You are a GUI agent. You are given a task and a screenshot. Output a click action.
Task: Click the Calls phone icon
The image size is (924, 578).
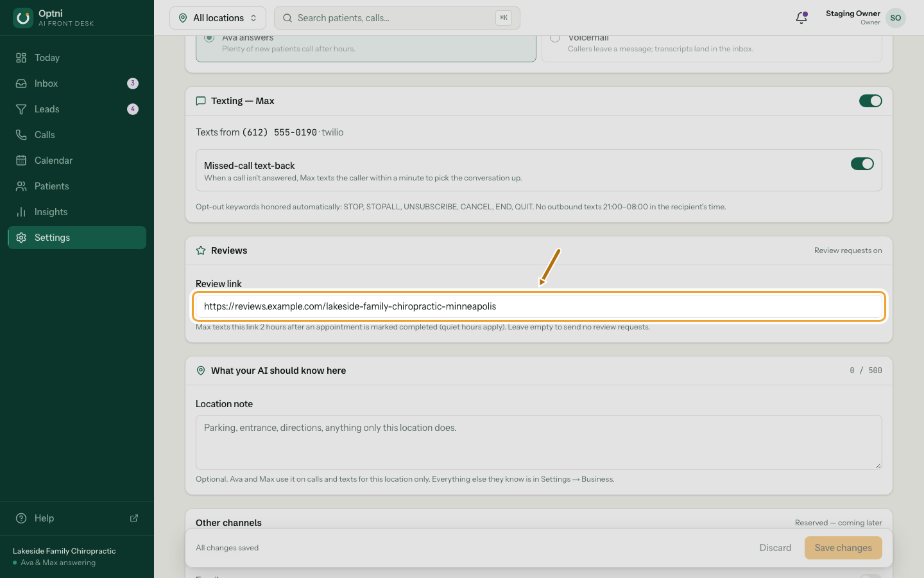coord(21,135)
